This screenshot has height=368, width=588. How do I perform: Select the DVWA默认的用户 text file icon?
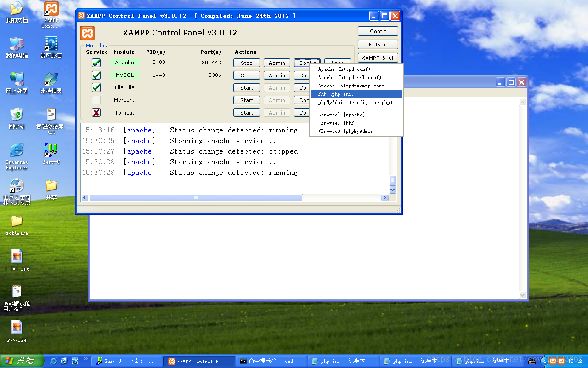[x=17, y=298]
